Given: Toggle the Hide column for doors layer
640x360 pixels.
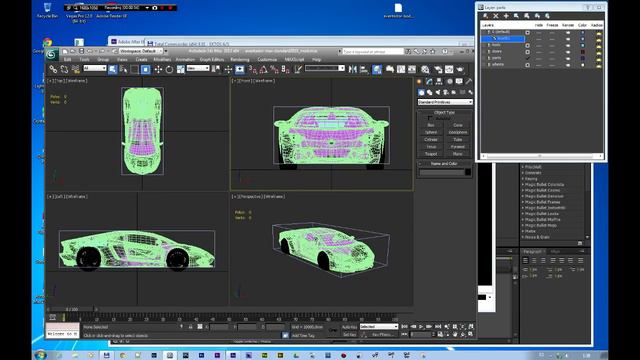Looking at the screenshot, I should [539, 52].
